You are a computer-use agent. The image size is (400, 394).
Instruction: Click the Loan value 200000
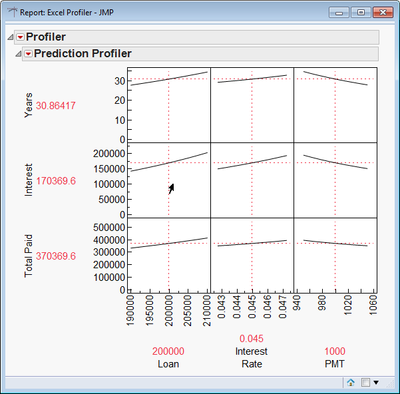pos(168,351)
